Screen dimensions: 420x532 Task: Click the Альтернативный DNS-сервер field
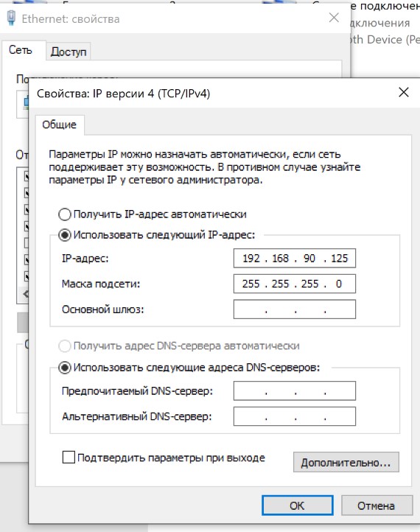pyautogui.click(x=295, y=416)
